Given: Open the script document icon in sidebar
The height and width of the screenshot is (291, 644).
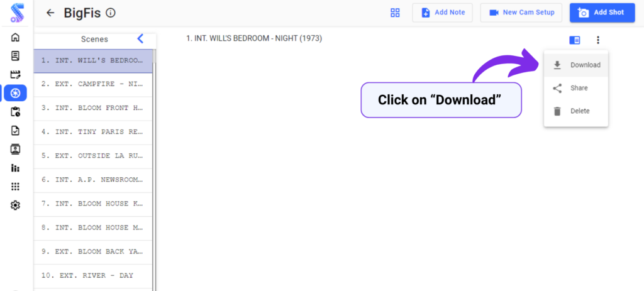Looking at the screenshot, I should [15, 56].
